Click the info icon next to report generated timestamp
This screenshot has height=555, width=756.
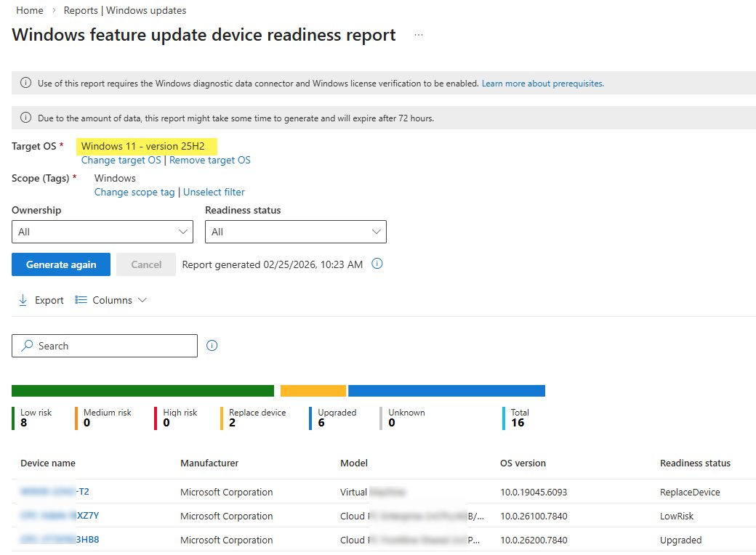377,264
